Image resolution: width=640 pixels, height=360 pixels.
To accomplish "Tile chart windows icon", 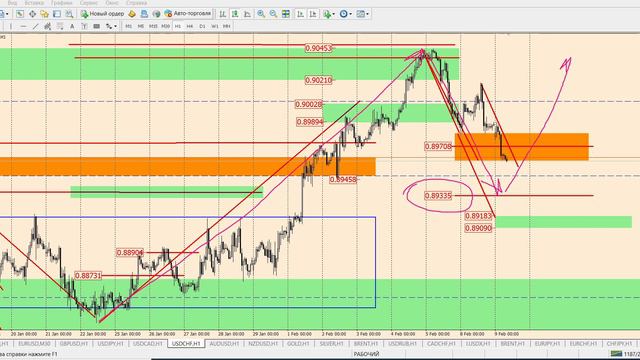I will [286, 14].
